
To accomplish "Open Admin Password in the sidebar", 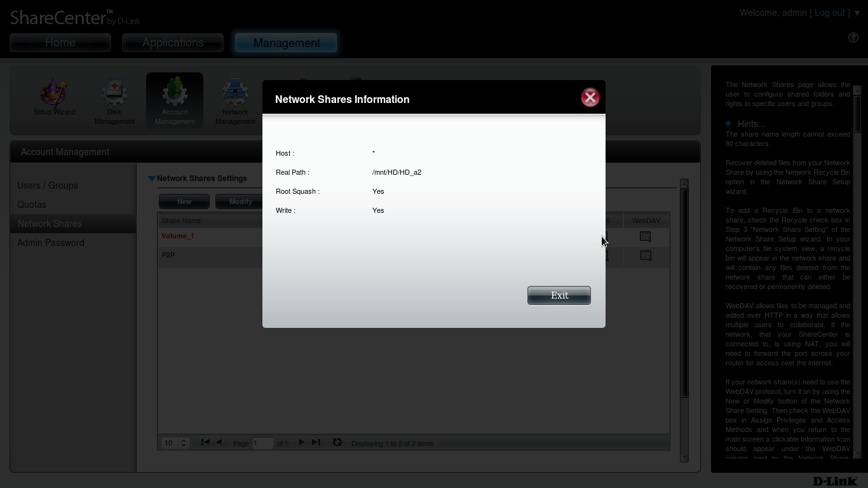I will (x=51, y=243).
